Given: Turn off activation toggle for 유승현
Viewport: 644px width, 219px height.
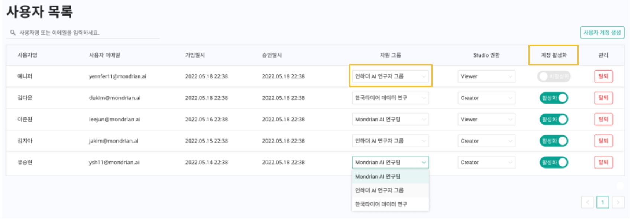Looking at the screenshot, I should click(x=554, y=163).
